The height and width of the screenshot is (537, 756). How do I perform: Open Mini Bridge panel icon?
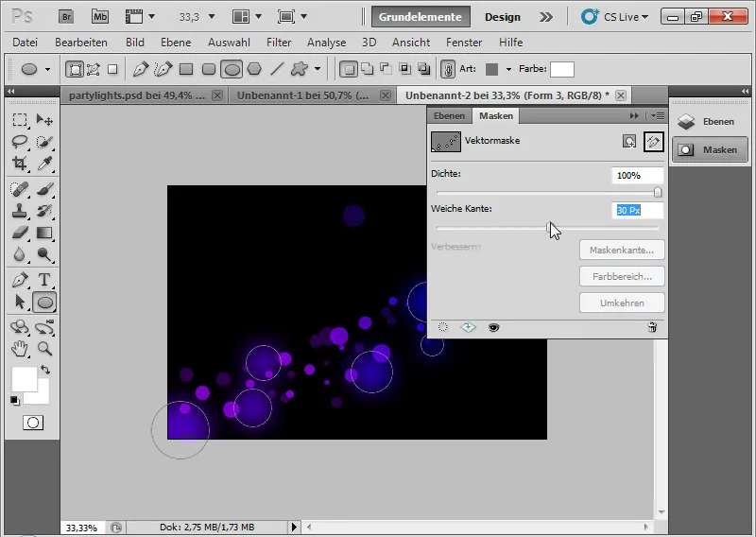100,17
